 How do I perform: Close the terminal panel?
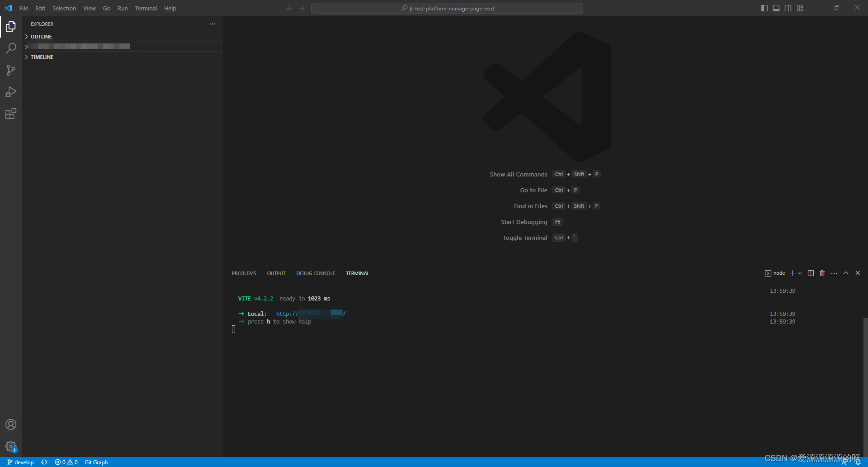858,273
